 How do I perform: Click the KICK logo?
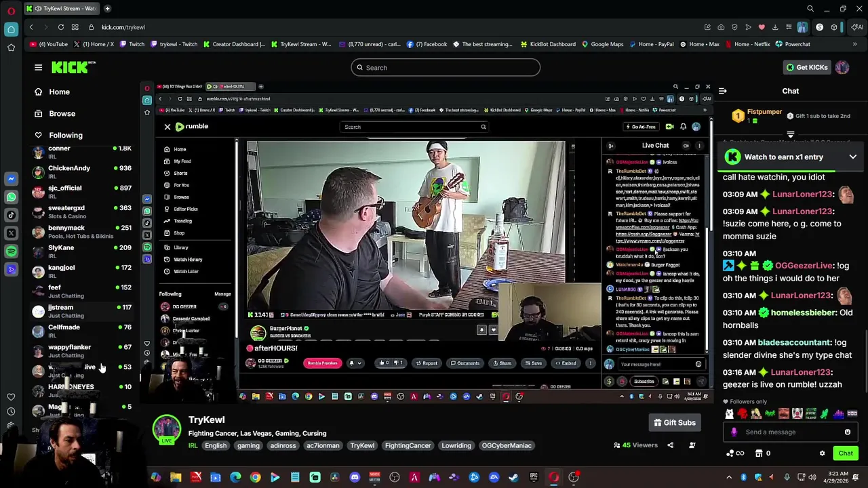(x=73, y=67)
